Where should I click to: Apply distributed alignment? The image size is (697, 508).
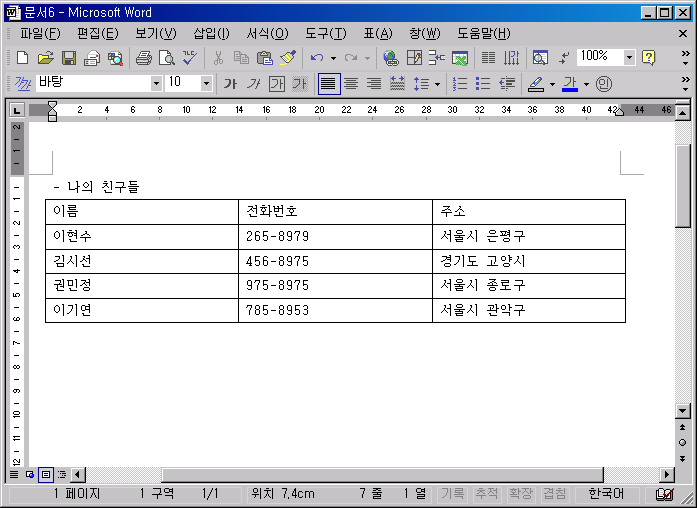coord(397,84)
